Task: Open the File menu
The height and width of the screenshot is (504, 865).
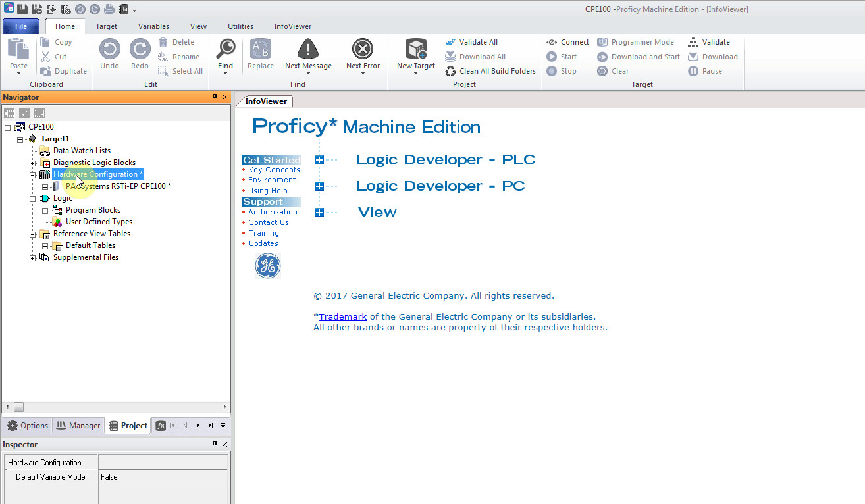Action: point(21,26)
